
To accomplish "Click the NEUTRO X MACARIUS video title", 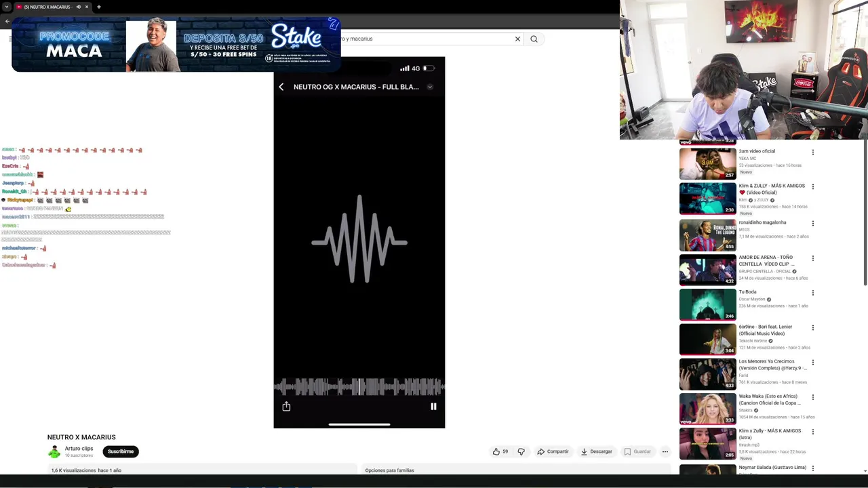I will point(81,437).
